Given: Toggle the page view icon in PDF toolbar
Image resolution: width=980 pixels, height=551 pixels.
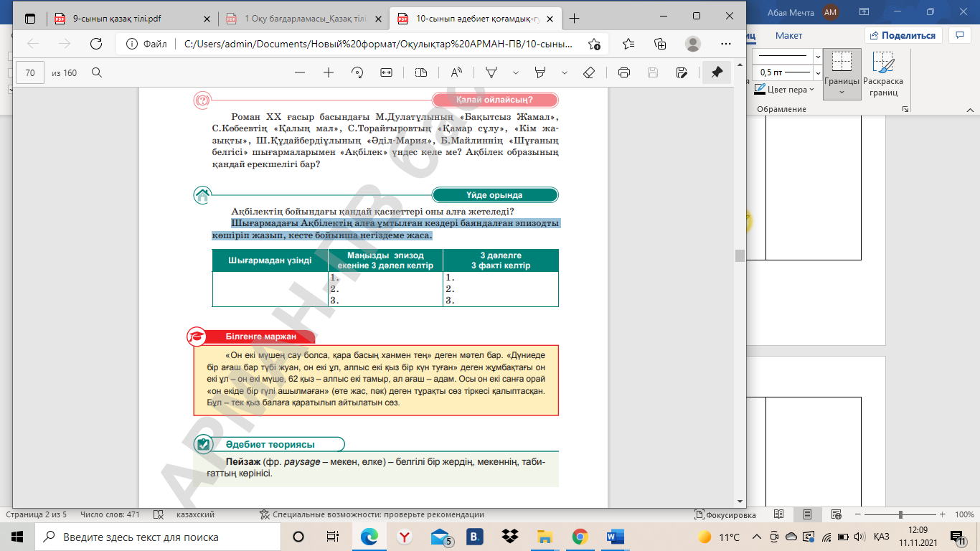Looking at the screenshot, I should 421,72.
